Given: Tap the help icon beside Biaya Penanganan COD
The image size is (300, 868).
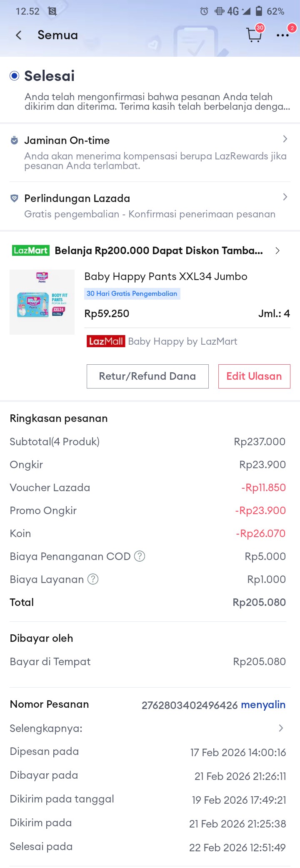Looking at the screenshot, I should point(140,556).
